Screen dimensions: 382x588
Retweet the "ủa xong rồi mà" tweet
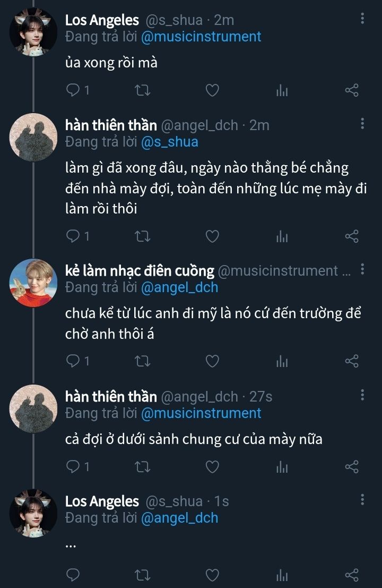[x=143, y=90]
